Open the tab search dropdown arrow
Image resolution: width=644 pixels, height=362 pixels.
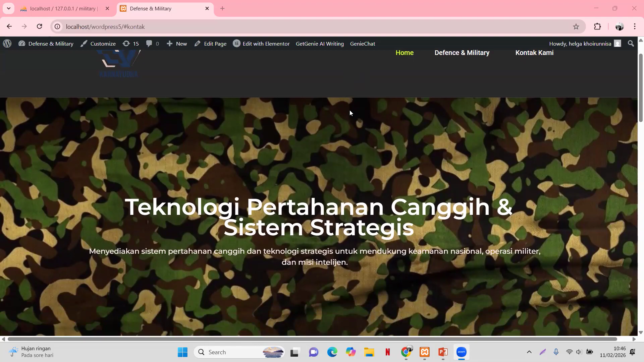pos(8,8)
